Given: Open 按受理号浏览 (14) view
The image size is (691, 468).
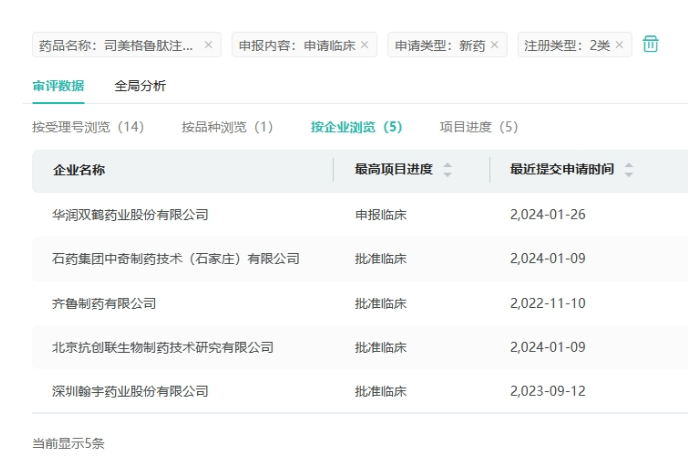Looking at the screenshot, I should 88,127.
